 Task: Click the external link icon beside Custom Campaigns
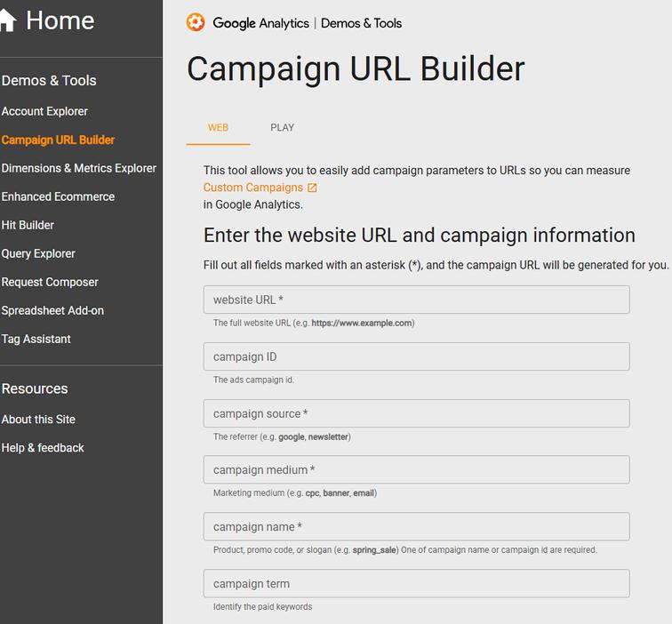tap(312, 188)
